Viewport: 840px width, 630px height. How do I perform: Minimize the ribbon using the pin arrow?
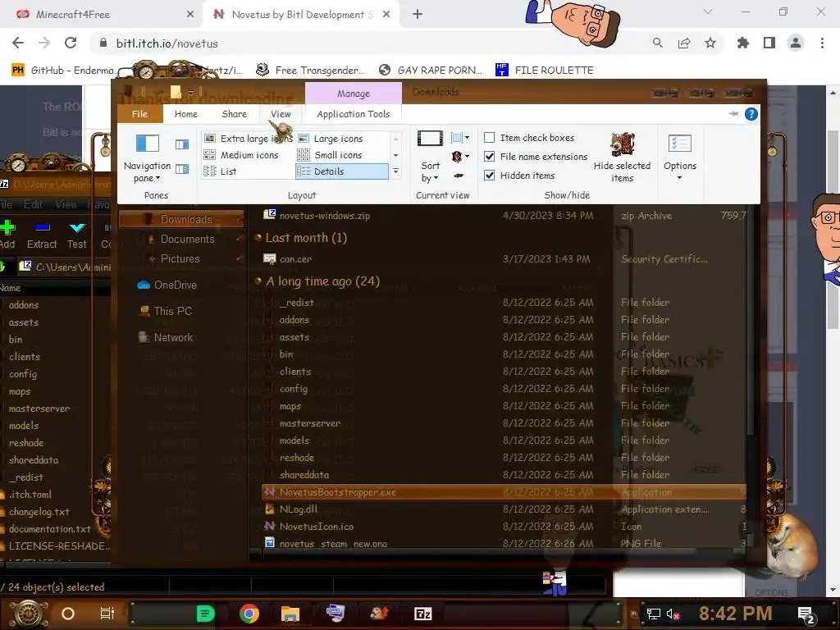pos(733,113)
